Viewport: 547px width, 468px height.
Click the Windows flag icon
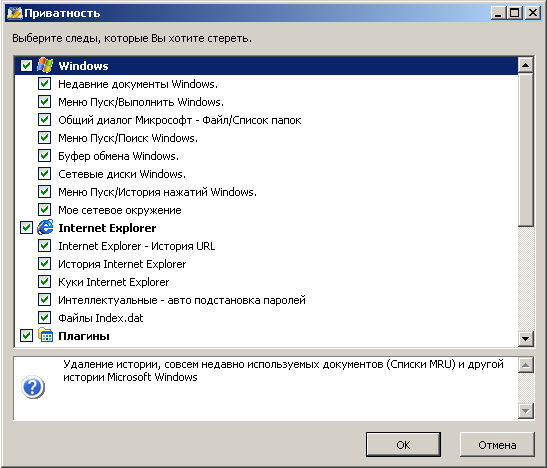45,65
